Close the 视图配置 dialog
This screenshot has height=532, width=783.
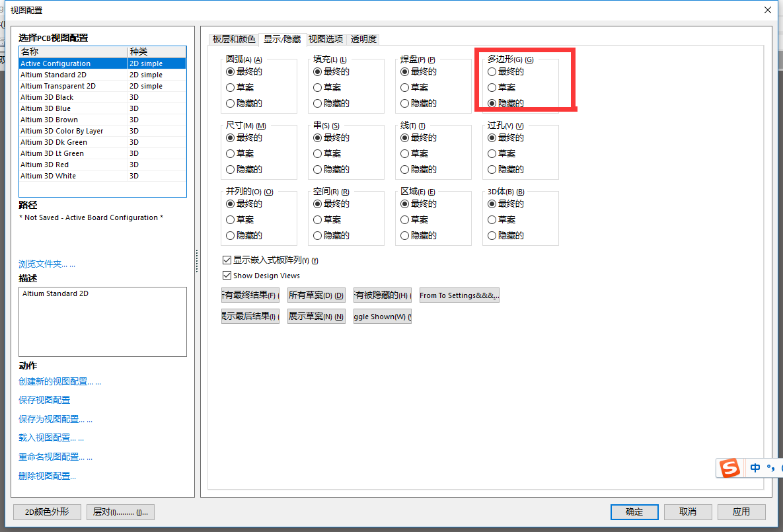768,10
